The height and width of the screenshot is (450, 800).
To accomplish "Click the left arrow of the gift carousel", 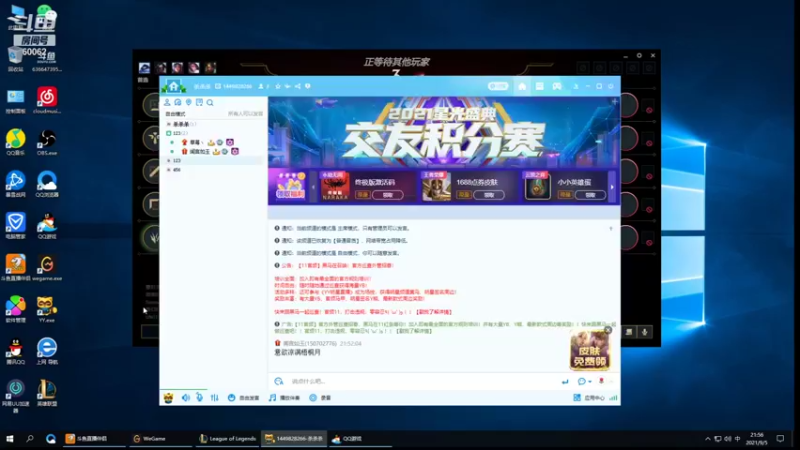I will [x=313, y=187].
